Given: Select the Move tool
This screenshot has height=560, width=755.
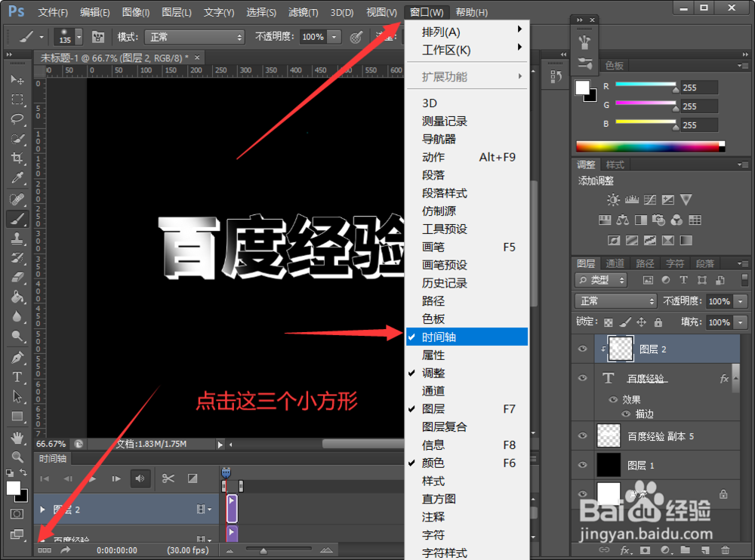Looking at the screenshot, I should tap(17, 79).
